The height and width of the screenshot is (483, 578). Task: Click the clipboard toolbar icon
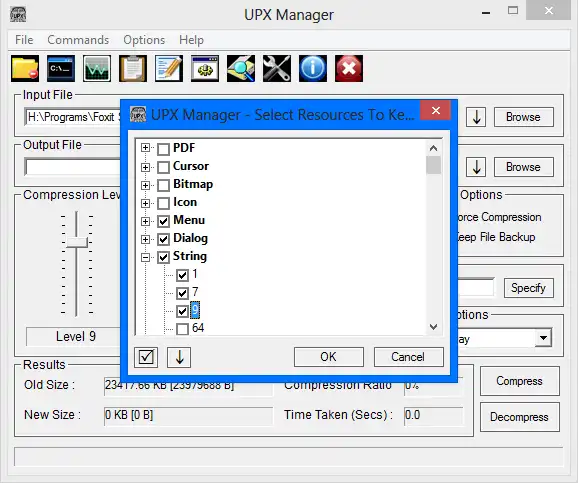coord(133,69)
